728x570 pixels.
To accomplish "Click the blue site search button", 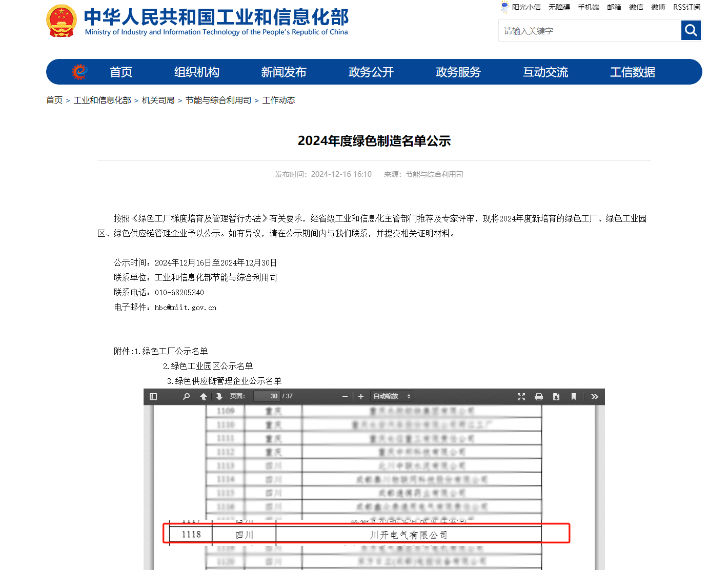I will [x=691, y=30].
